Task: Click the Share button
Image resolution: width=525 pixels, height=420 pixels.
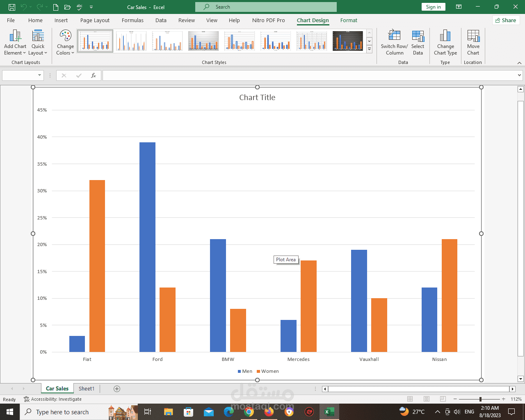Action: 506,20
